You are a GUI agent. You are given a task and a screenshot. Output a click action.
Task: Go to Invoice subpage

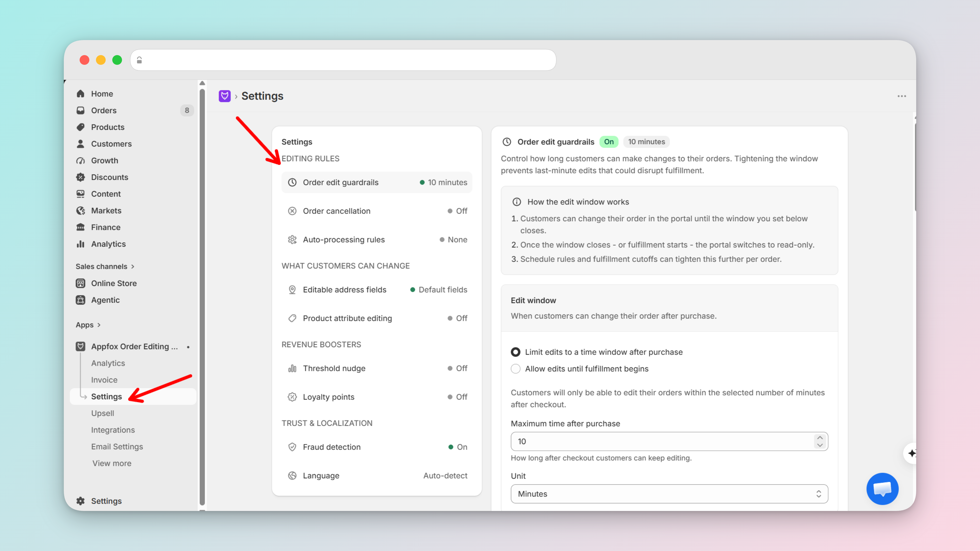[104, 380]
